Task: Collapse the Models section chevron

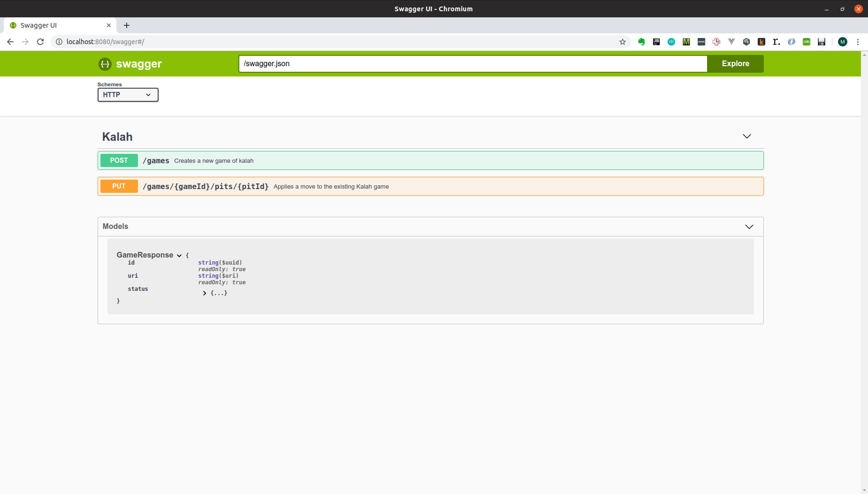Action: coord(749,227)
